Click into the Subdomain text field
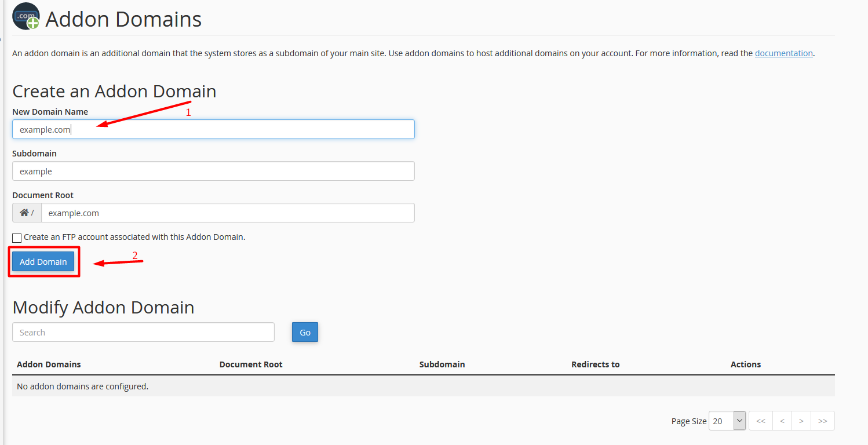 pos(213,171)
